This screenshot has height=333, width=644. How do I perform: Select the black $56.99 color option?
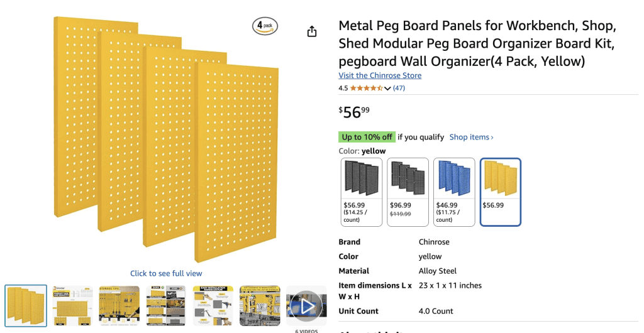[362, 192]
